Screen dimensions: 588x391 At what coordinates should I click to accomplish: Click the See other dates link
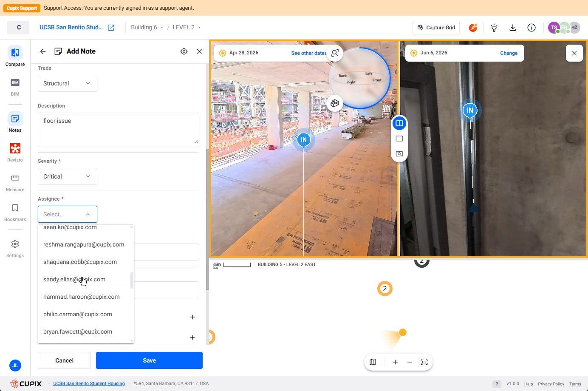click(x=309, y=53)
